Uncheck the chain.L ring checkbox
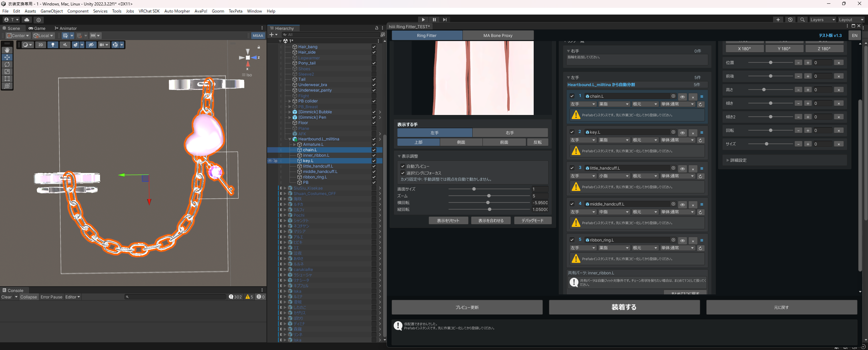Viewport: 868px width, 350px height. [x=572, y=96]
